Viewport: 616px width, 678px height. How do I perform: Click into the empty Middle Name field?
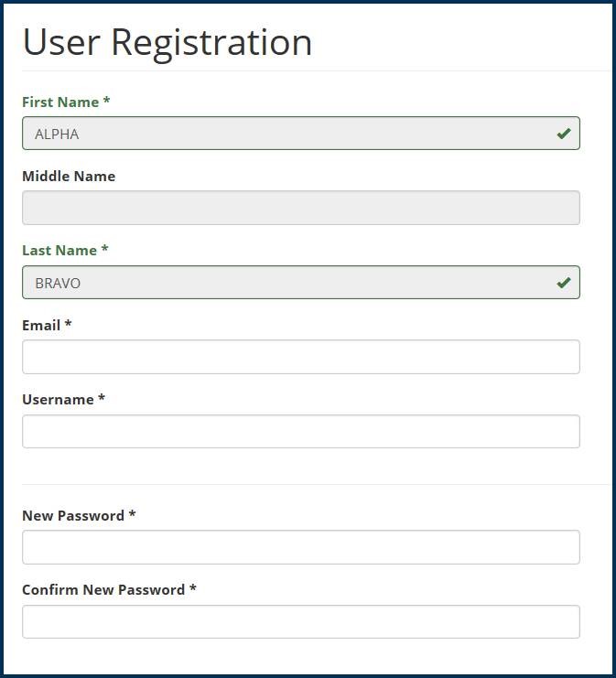pos(300,208)
